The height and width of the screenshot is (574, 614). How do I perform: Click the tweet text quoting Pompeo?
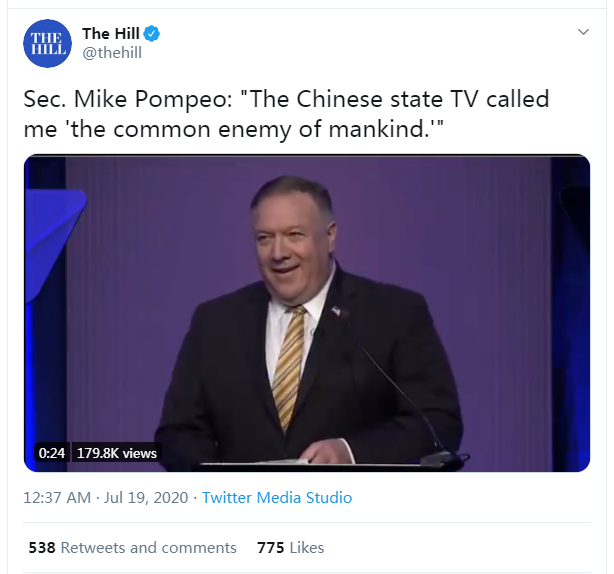pos(287,115)
